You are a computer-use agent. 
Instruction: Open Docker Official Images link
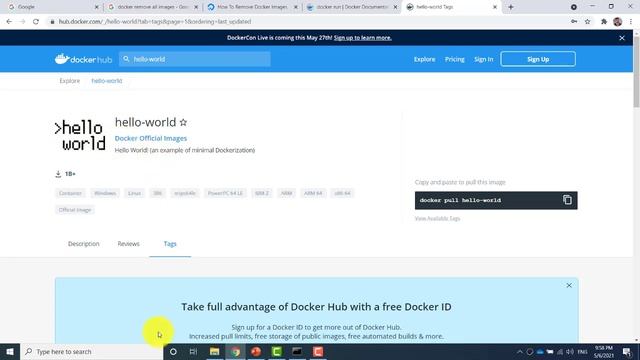[151, 138]
